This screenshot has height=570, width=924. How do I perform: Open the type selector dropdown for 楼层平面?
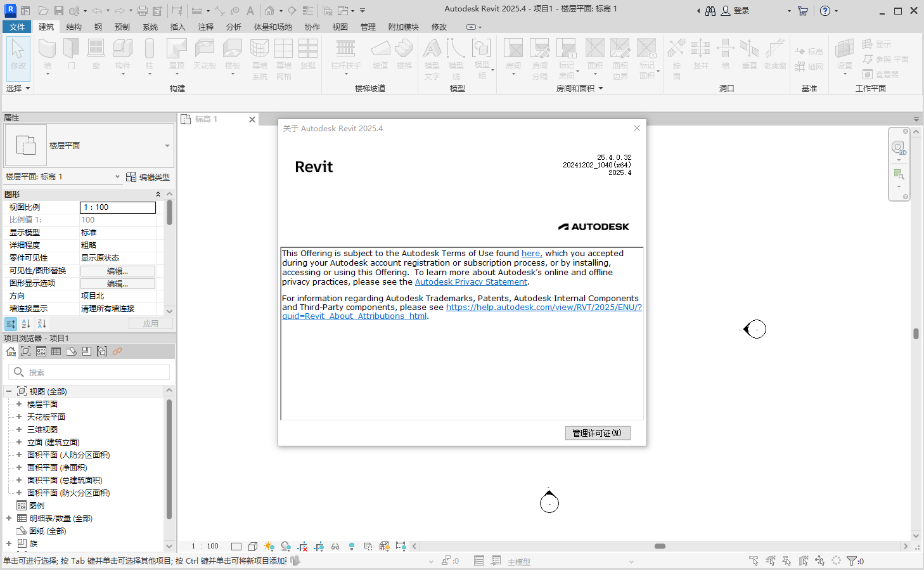point(167,146)
